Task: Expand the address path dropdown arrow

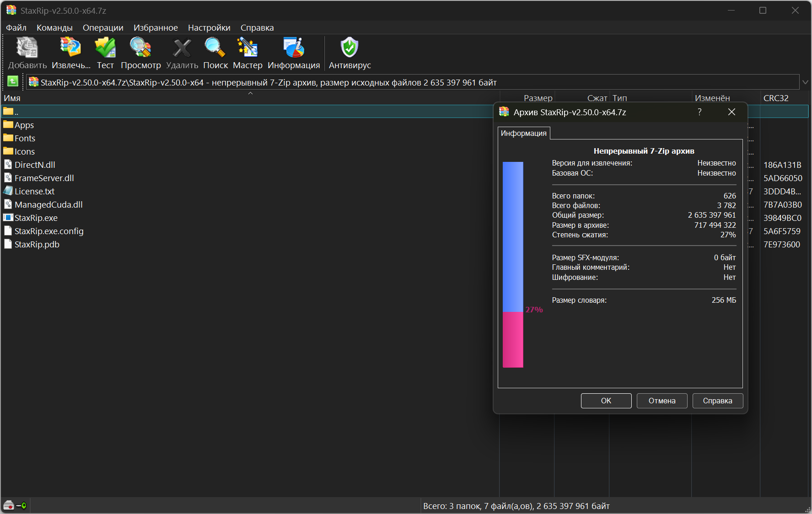Action: click(805, 82)
